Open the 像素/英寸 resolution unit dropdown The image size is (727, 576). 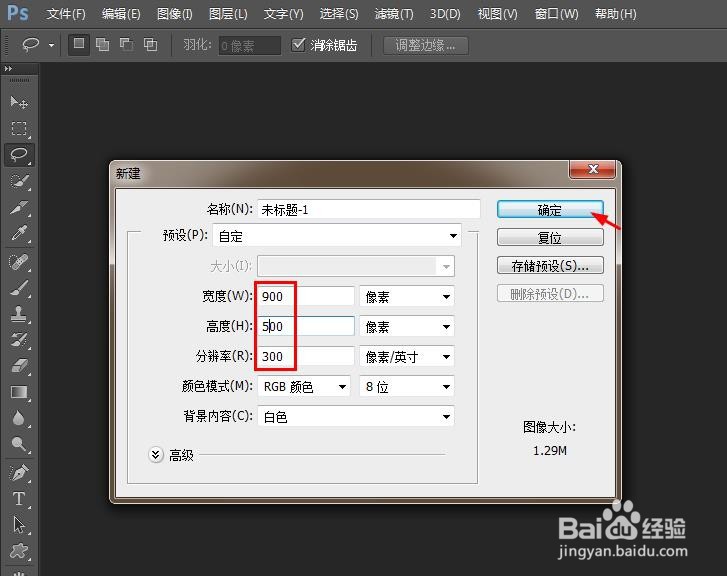click(407, 357)
